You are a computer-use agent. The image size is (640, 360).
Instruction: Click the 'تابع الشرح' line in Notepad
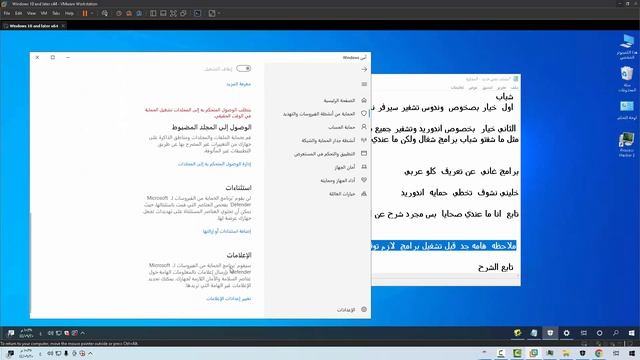pos(496,267)
